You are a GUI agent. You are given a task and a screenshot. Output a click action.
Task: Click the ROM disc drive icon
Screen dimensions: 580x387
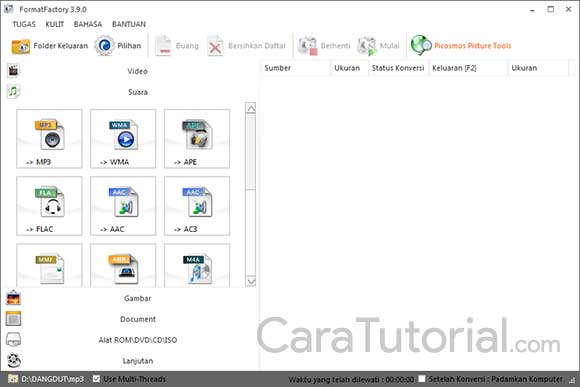14,340
